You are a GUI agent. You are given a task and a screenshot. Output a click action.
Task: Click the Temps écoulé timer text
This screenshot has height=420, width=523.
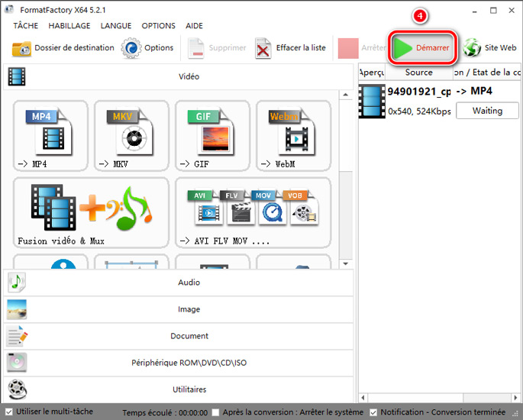pyautogui.click(x=165, y=412)
